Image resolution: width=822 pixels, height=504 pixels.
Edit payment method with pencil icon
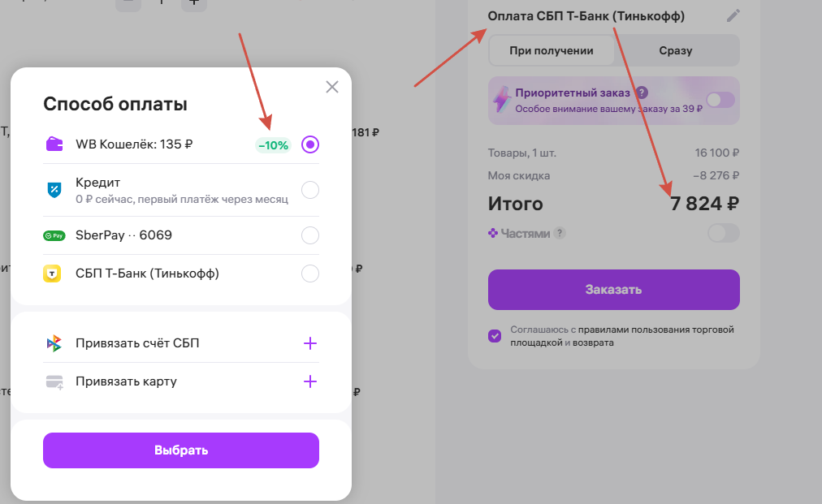(x=733, y=15)
